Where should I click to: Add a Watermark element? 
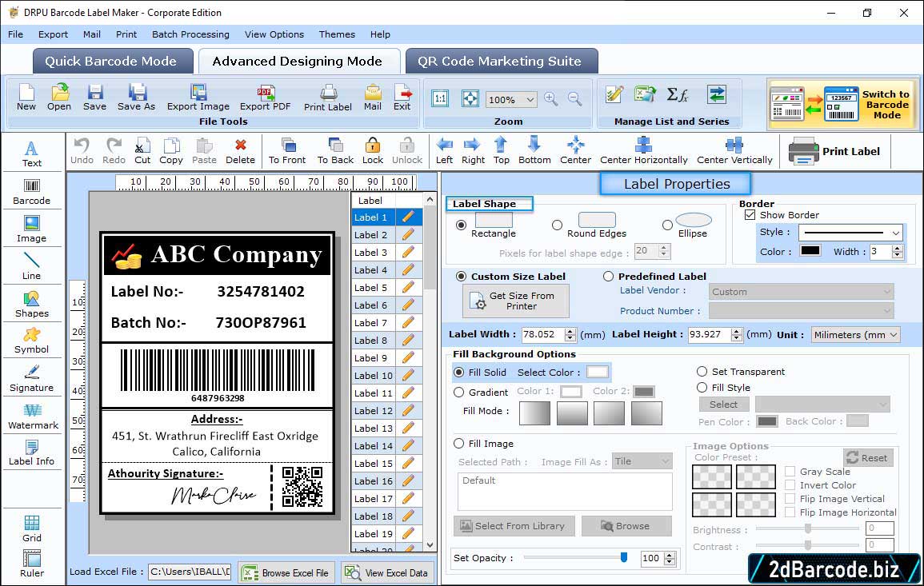click(x=33, y=416)
